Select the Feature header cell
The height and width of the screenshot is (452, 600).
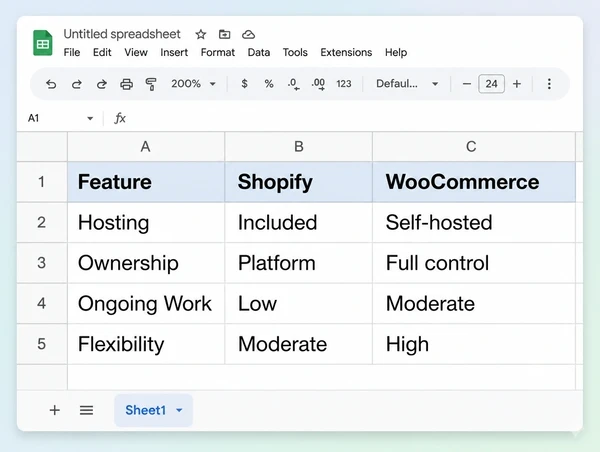[x=146, y=182]
